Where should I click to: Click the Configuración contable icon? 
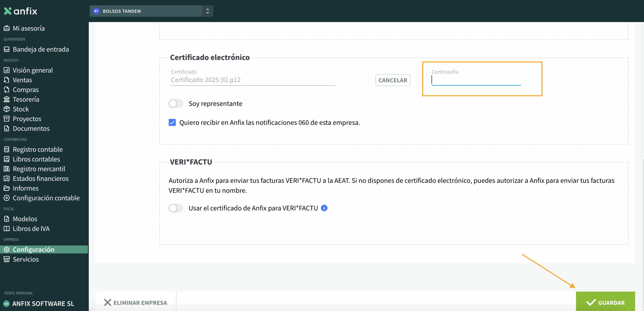7,198
